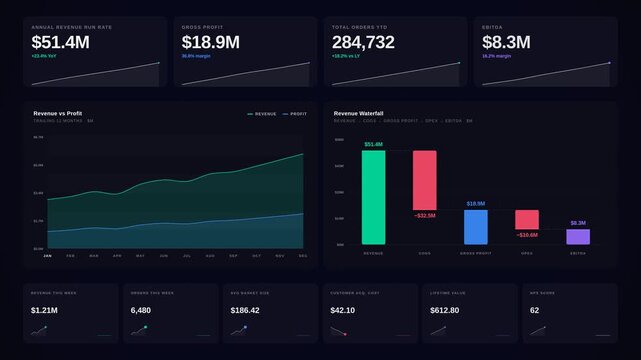Select the red COGS waterfall bar
This screenshot has height=360, width=641.
tap(424, 180)
